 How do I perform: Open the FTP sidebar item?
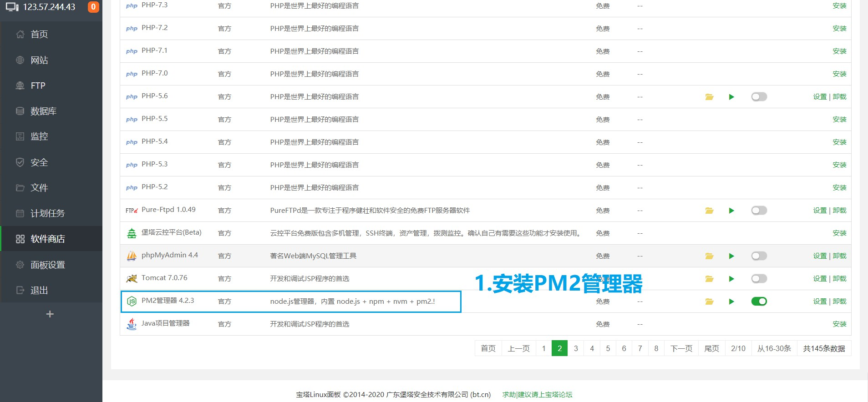[x=51, y=85]
